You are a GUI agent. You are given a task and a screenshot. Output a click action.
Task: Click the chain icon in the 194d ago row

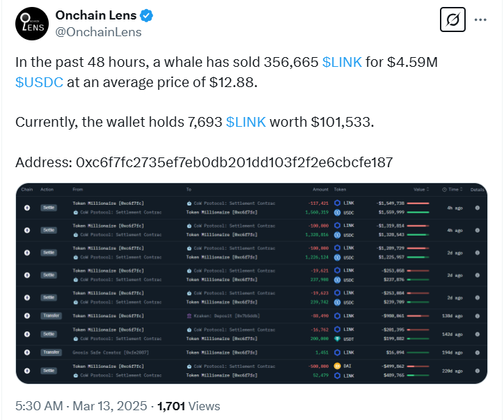click(x=27, y=352)
